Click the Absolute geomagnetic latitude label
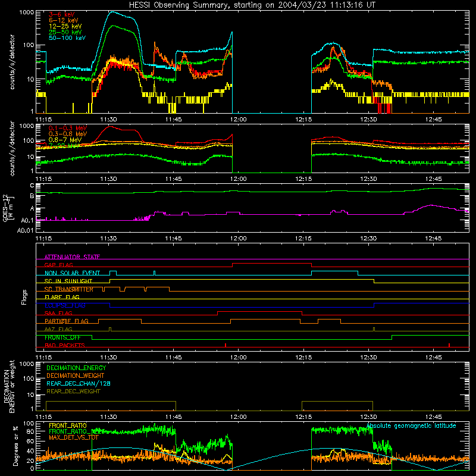476x476 pixels. click(x=411, y=425)
